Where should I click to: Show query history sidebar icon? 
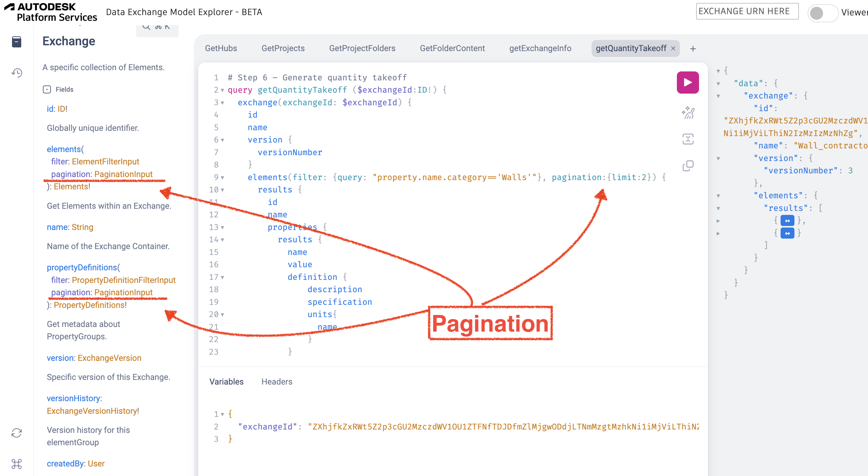(17, 72)
